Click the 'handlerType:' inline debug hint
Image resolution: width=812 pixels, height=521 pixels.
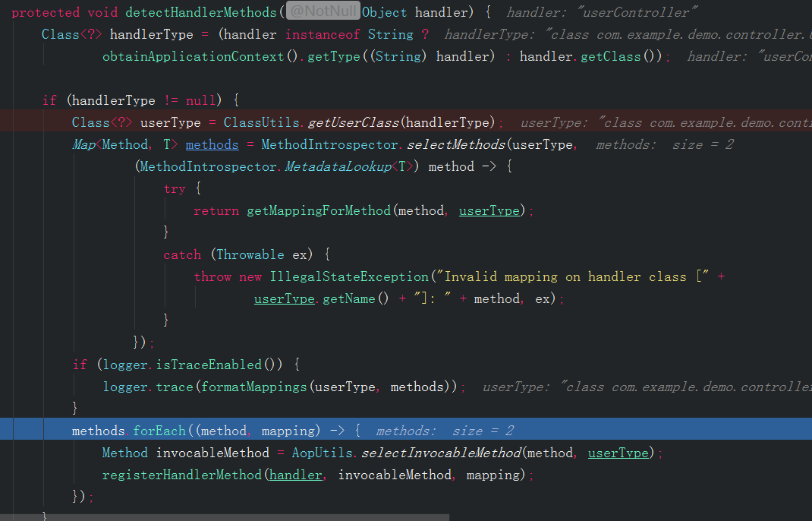[x=489, y=35]
